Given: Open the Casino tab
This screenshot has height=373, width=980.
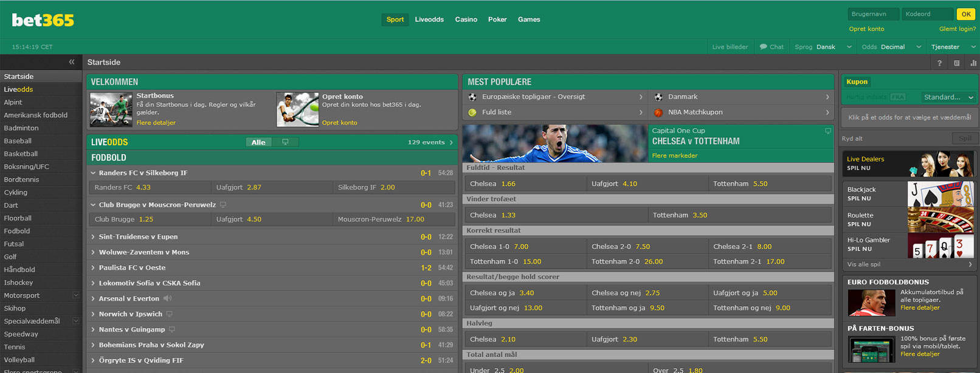Looking at the screenshot, I should pos(466,19).
